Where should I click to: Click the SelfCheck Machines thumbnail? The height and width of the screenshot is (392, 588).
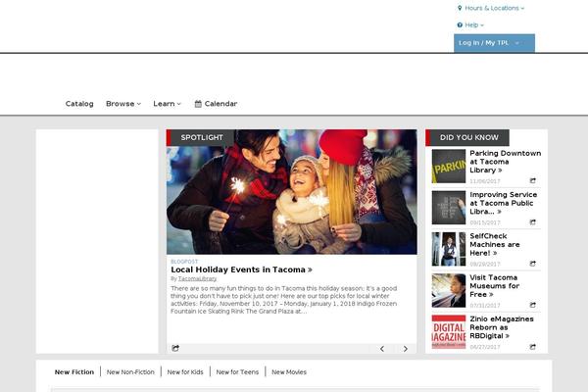pyautogui.click(x=449, y=249)
